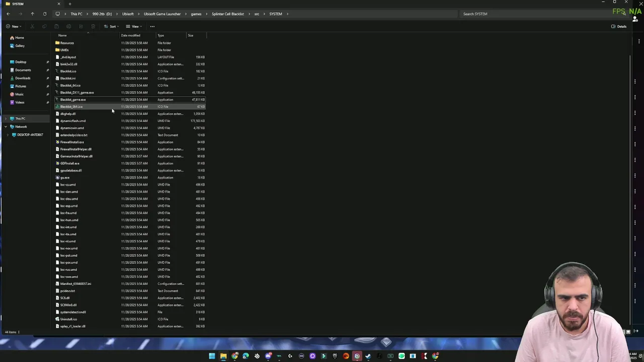Image resolution: width=644 pixels, height=362 pixels.
Task: Select Uninstall.ico file icon
Action: point(57,319)
